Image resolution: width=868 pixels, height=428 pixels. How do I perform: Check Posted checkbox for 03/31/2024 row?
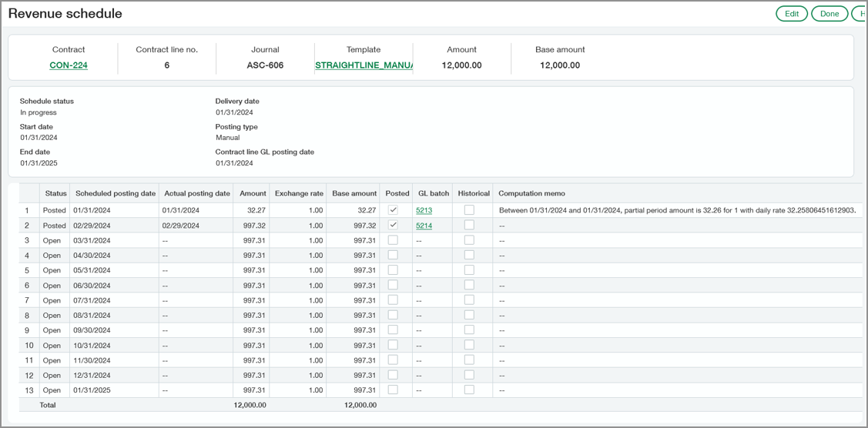(x=393, y=240)
